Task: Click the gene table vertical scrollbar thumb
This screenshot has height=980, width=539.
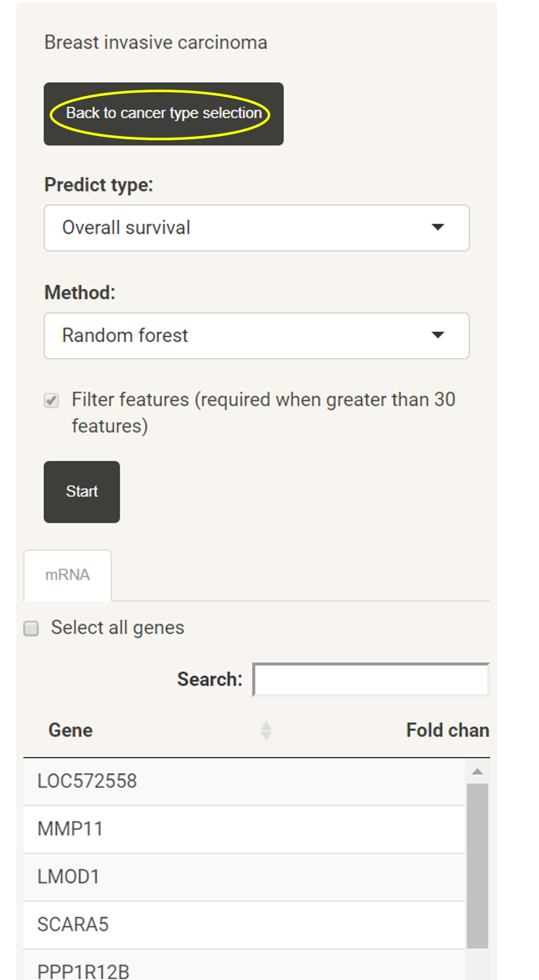Action: click(477, 866)
